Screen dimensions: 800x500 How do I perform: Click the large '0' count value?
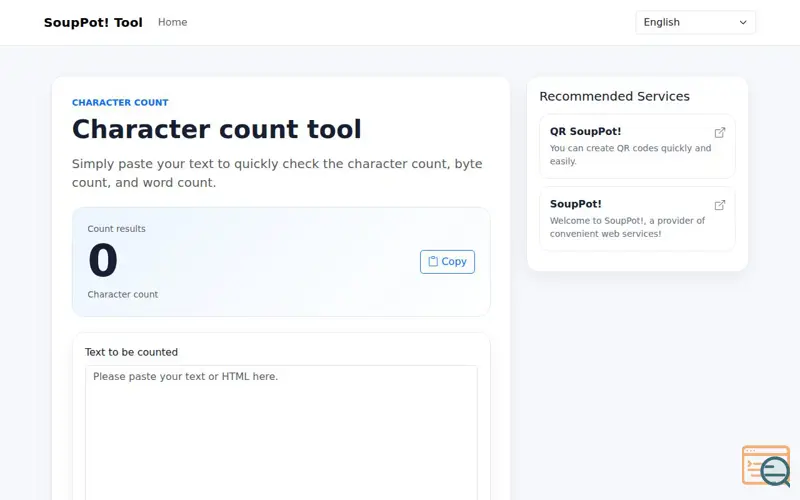pos(103,260)
